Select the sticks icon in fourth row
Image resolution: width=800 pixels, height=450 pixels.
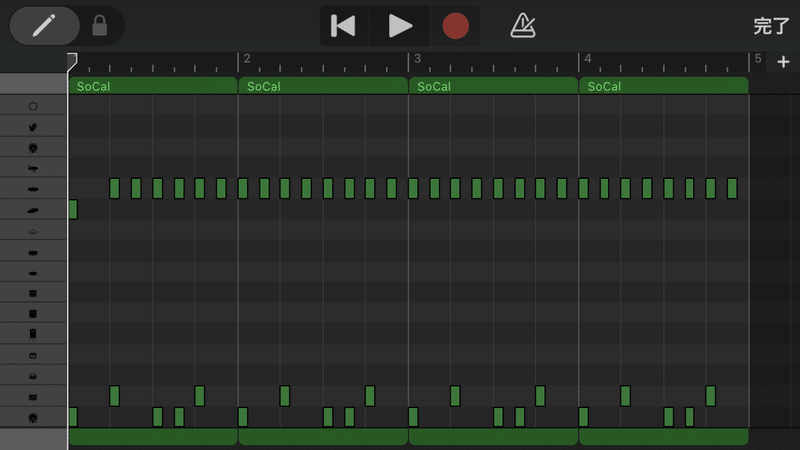33,168
